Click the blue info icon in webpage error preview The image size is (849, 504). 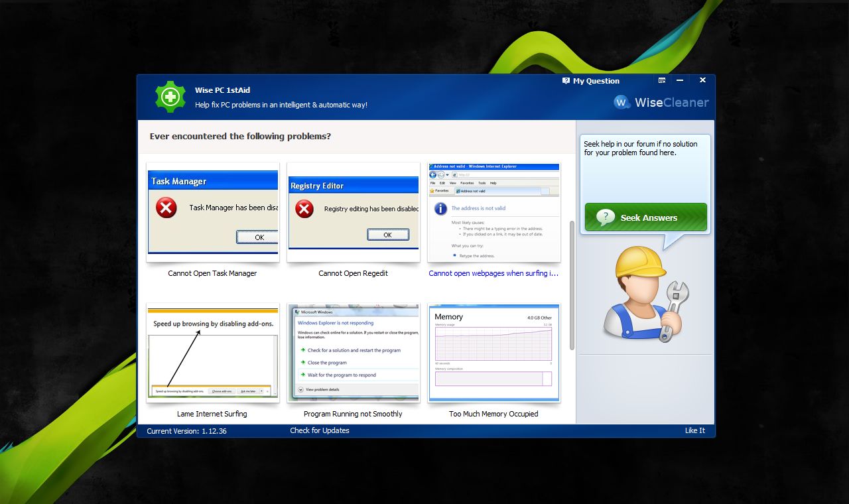click(x=442, y=208)
